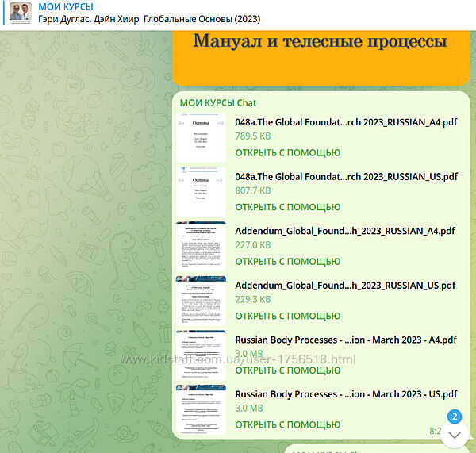Viewport: 476px width, 453px height.
Task: Click ОТКРЫТЬ С ПОМОЩЬЮ under 807.7 KB file
Action: pyautogui.click(x=287, y=207)
